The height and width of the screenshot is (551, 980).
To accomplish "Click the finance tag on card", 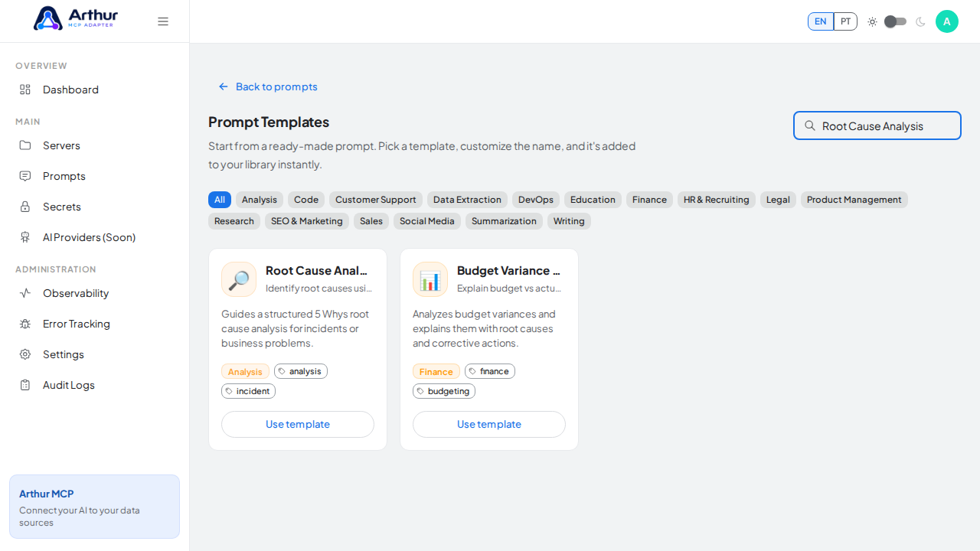I will click(x=490, y=371).
